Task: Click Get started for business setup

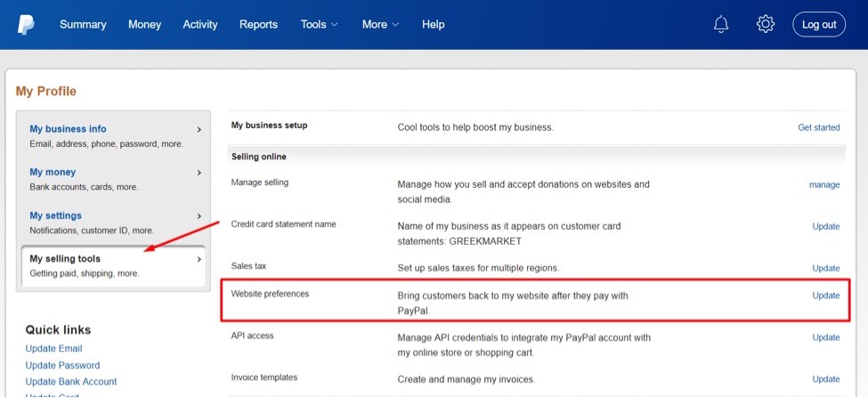Action: [x=819, y=127]
